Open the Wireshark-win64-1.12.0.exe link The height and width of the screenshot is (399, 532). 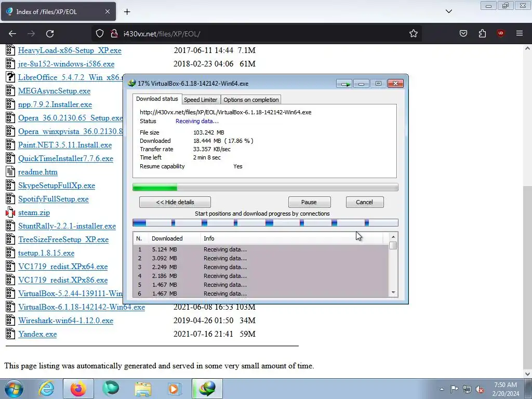[65, 321]
